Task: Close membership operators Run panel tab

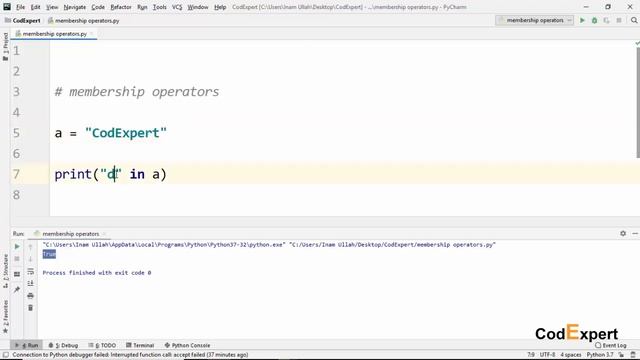Action: 104,234
